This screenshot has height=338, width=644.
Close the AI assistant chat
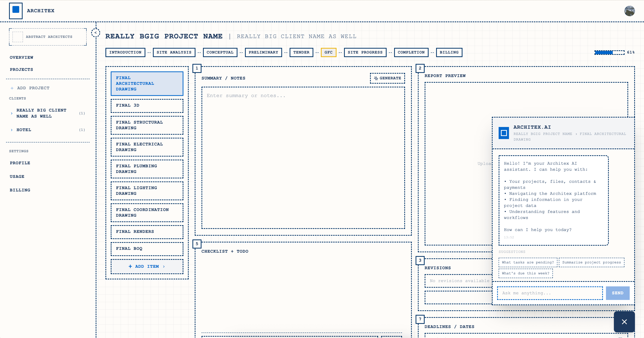(624, 322)
